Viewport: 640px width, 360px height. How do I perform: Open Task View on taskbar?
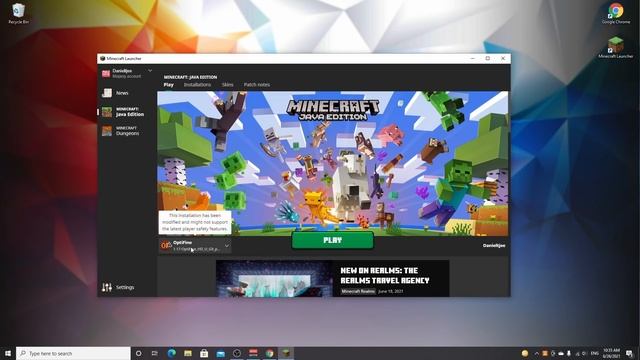click(155, 353)
